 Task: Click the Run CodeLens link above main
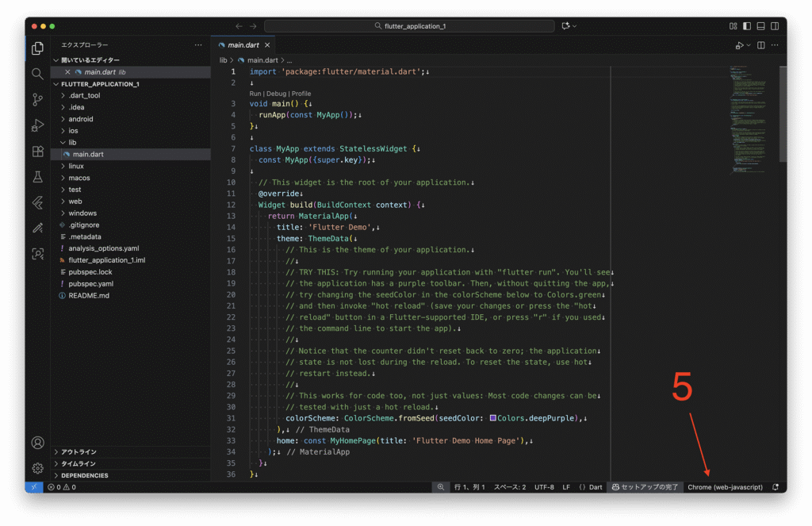[255, 94]
